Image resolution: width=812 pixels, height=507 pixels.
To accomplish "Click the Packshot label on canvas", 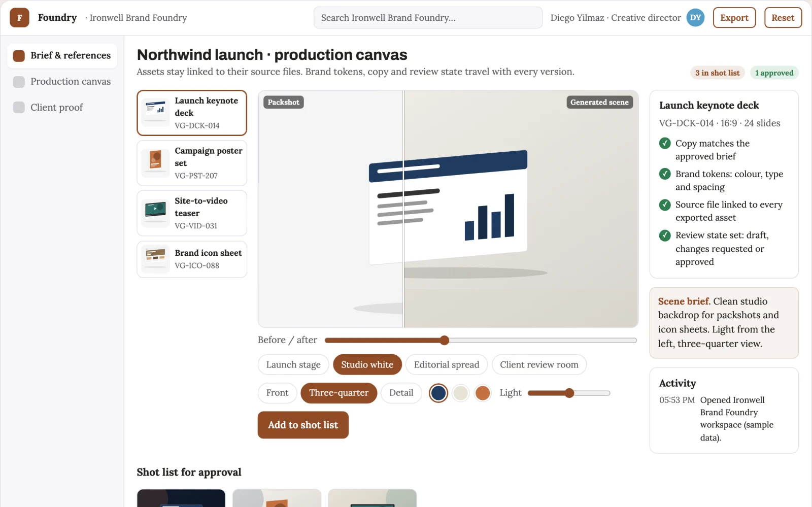I will 283,103.
